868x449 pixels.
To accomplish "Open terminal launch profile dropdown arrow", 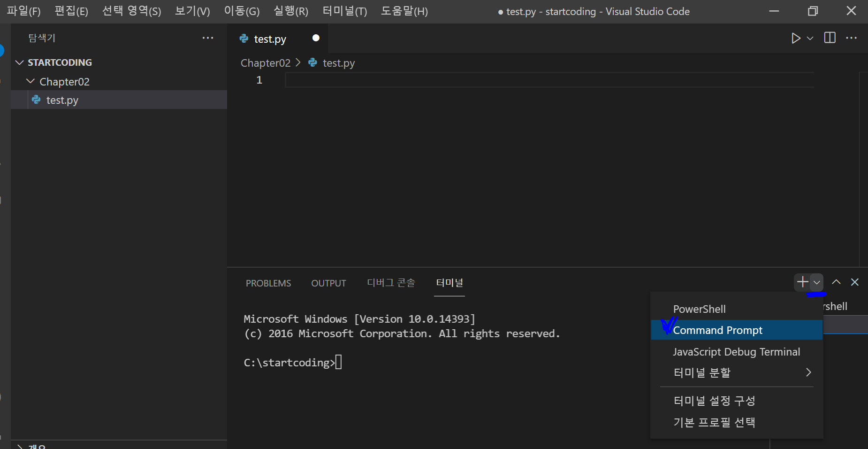I will (817, 282).
